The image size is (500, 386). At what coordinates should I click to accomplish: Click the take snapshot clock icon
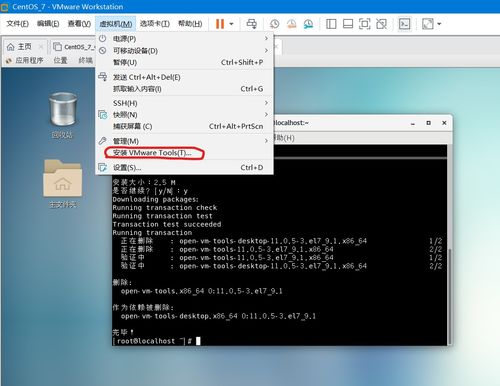274,24
